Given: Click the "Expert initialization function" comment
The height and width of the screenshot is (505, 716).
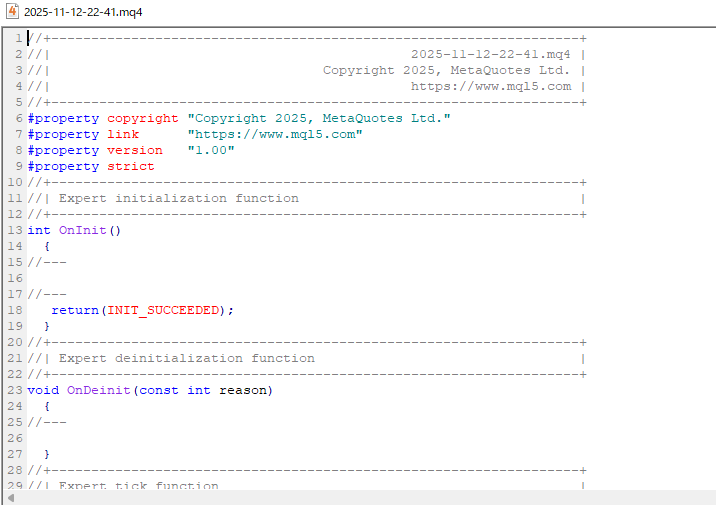Looking at the screenshot, I should click(x=178, y=198).
